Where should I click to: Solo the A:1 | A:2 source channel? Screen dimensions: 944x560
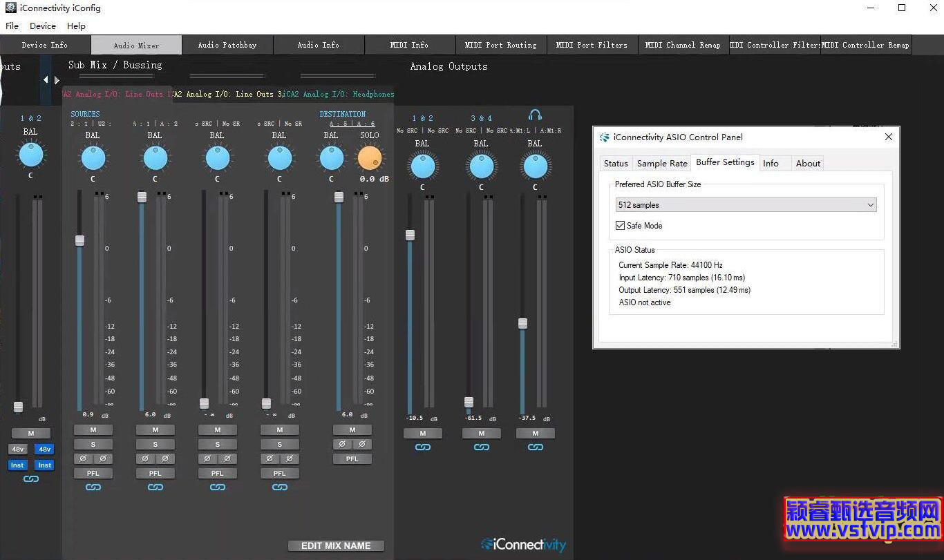pos(155,445)
